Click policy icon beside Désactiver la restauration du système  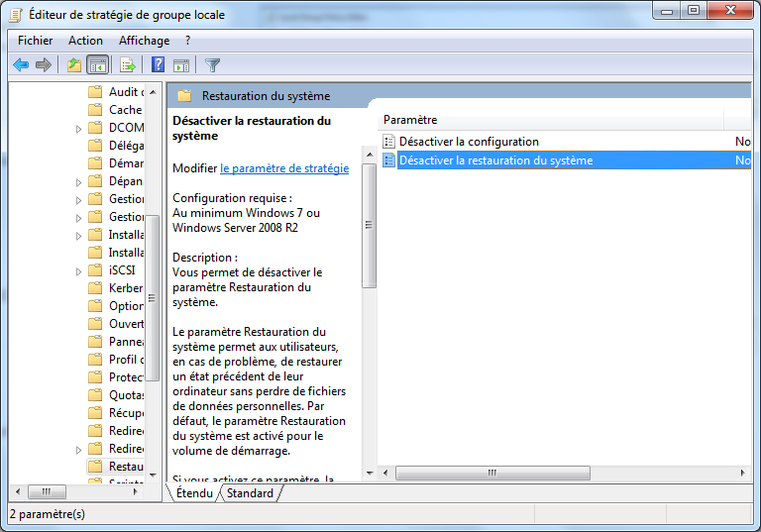(x=388, y=160)
